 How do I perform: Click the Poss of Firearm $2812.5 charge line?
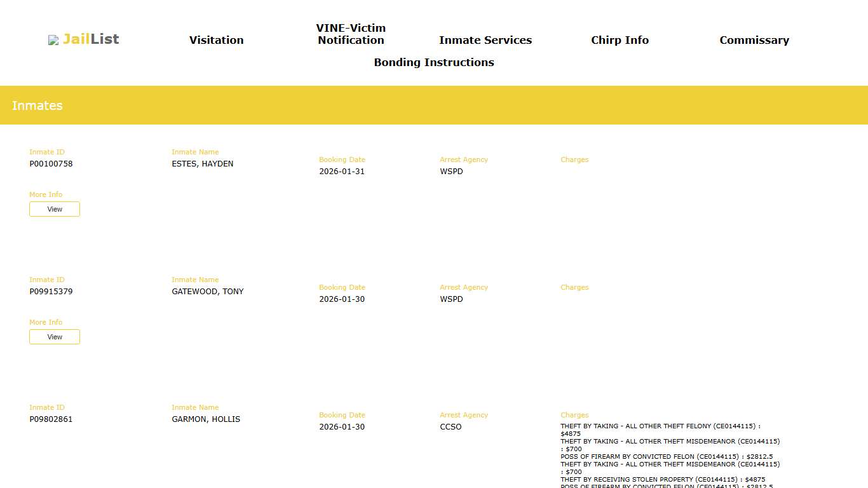point(666,457)
